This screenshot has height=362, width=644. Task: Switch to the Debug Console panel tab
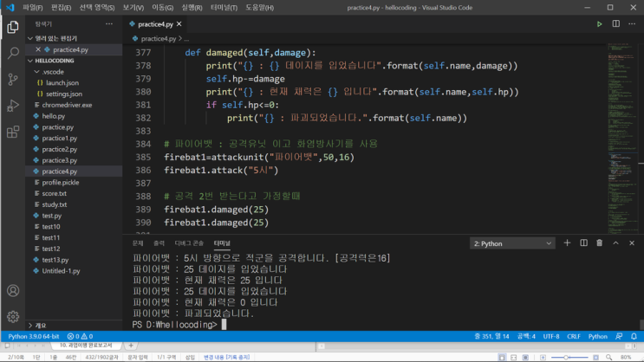(189, 243)
